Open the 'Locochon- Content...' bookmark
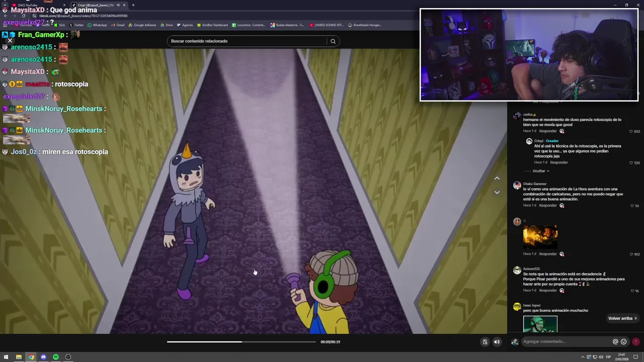 pyautogui.click(x=249, y=25)
